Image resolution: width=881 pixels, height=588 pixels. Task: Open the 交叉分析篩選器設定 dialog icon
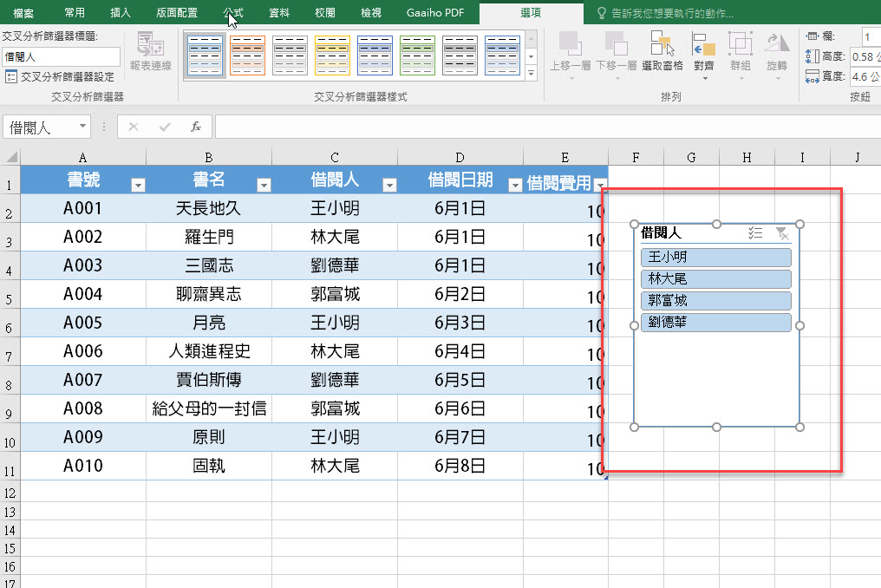coord(12,75)
